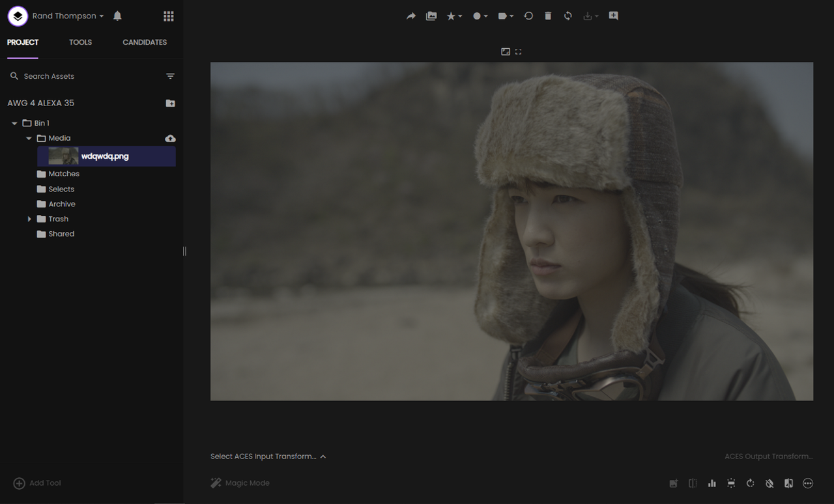Toggle fullscreen viewer mode icon
The width and height of the screenshot is (834, 504).
tap(519, 51)
